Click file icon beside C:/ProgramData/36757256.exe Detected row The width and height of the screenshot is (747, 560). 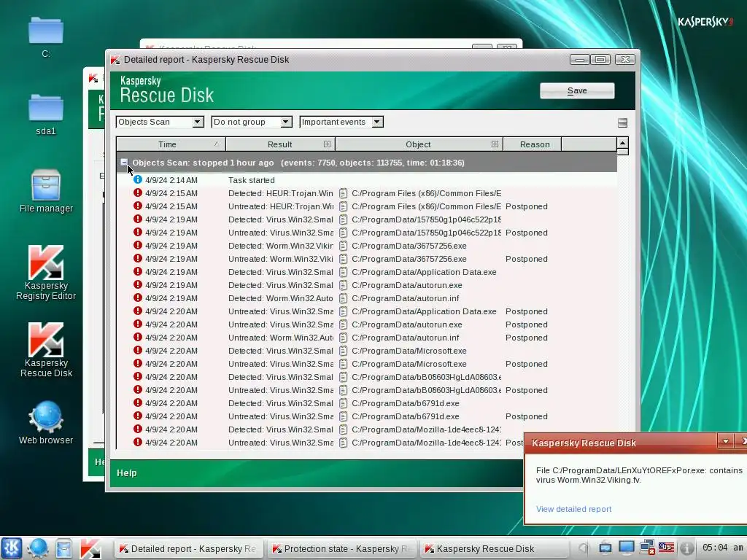tap(343, 246)
